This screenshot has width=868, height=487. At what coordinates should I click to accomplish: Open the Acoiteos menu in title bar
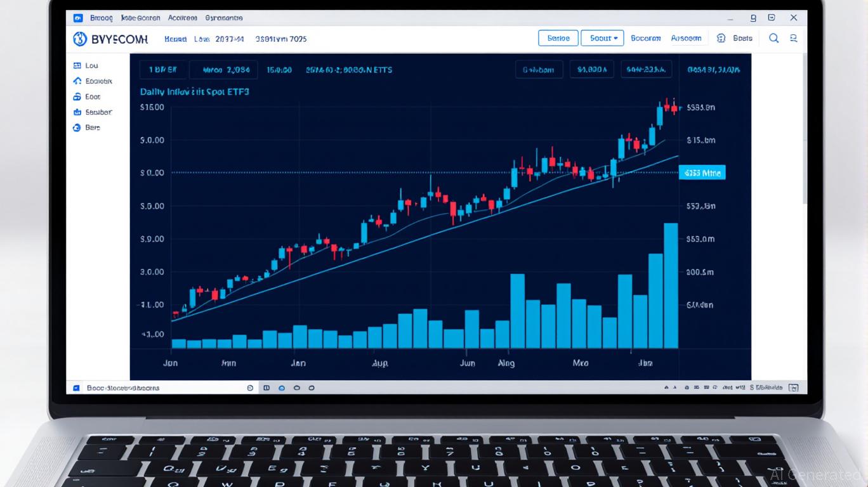(x=183, y=18)
